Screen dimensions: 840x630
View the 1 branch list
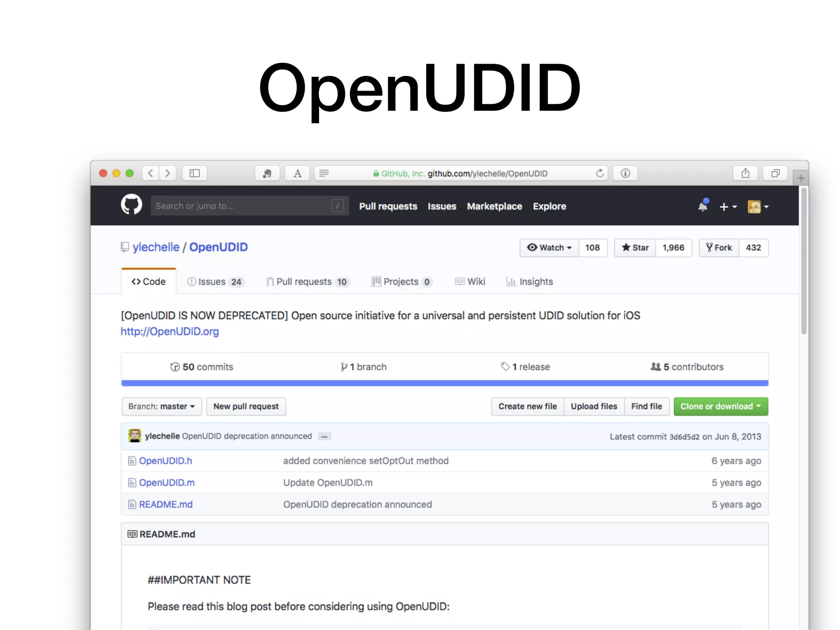click(x=363, y=367)
